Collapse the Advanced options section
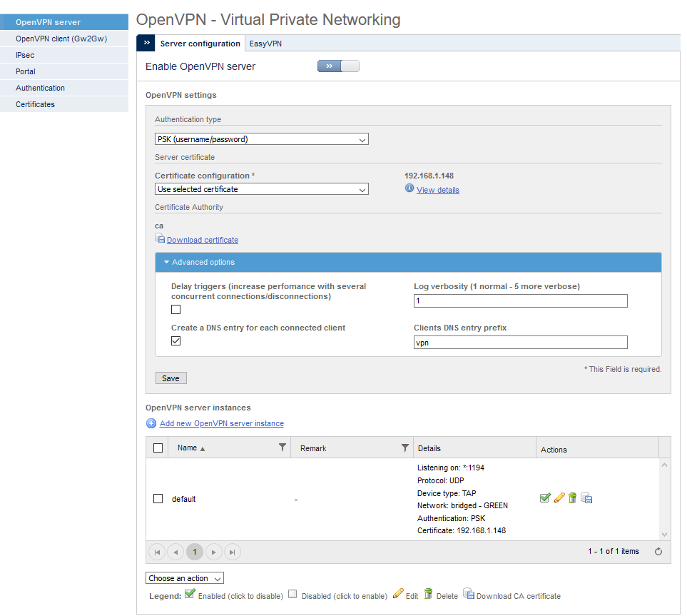The width and height of the screenshot is (687, 616). point(408,262)
